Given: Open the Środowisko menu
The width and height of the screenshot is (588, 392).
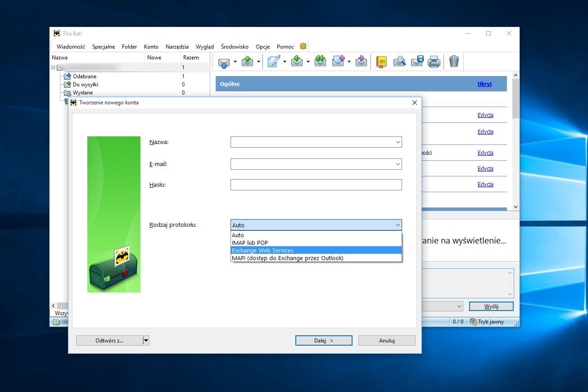Looking at the screenshot, I should (x=235, y=47).
